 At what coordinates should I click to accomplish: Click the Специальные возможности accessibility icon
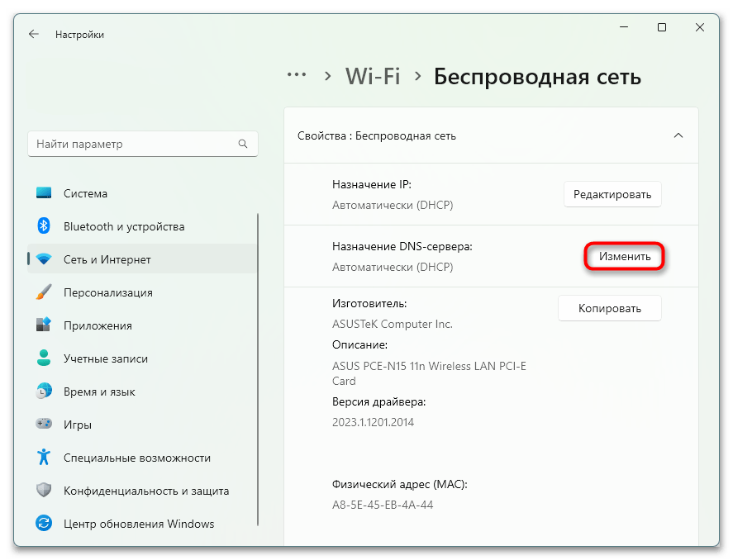[x=44, y=458]
